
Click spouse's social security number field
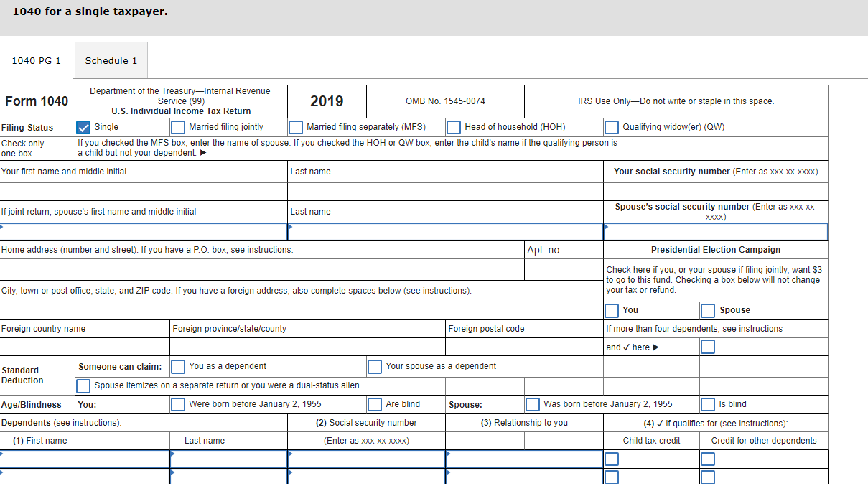(x=716, y=232)
